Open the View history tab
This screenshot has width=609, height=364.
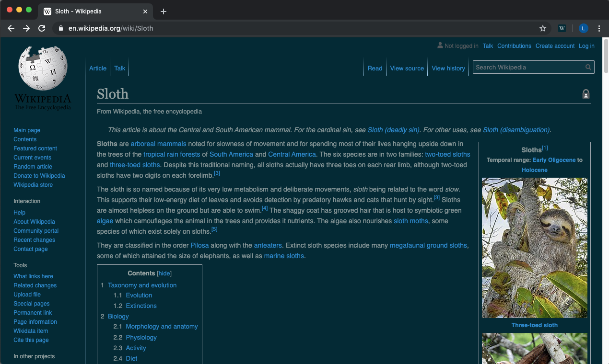448,68
